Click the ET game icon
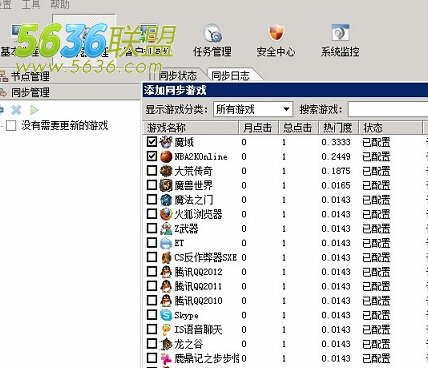428x368 pixels. [166, 243]
